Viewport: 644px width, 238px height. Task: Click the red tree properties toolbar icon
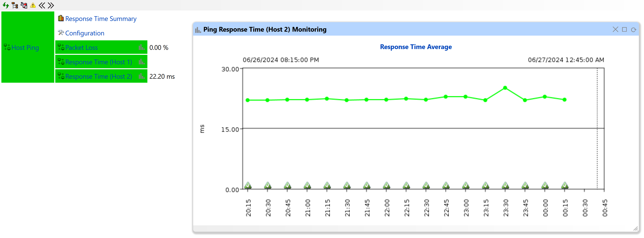point(24,5)
